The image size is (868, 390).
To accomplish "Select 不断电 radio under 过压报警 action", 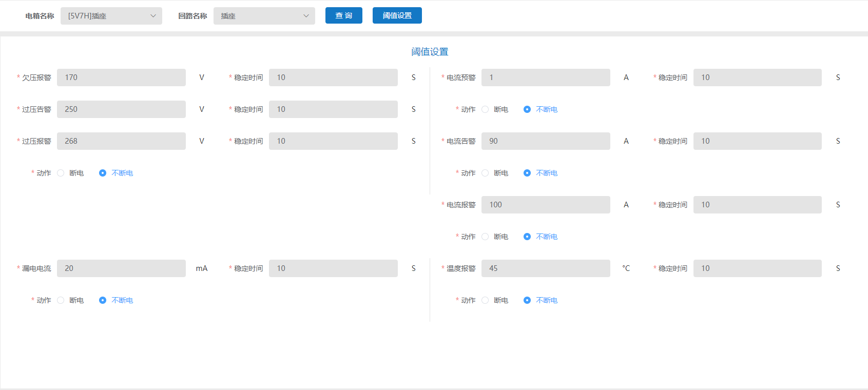I will pos(103,173).
